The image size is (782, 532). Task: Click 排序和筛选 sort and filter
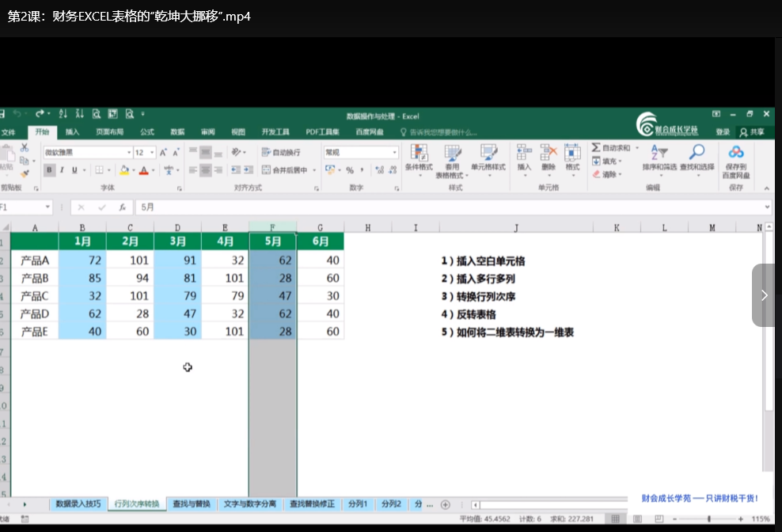[659, 160]
